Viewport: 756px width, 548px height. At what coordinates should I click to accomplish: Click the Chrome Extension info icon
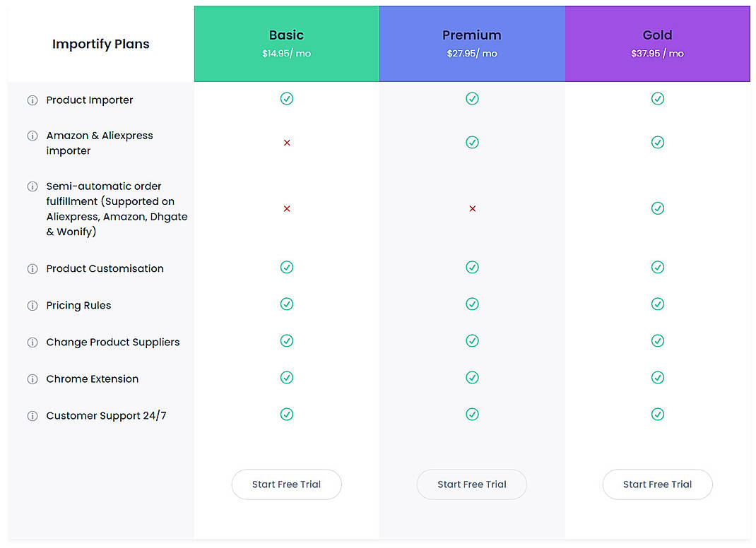(x=33, y=379)
